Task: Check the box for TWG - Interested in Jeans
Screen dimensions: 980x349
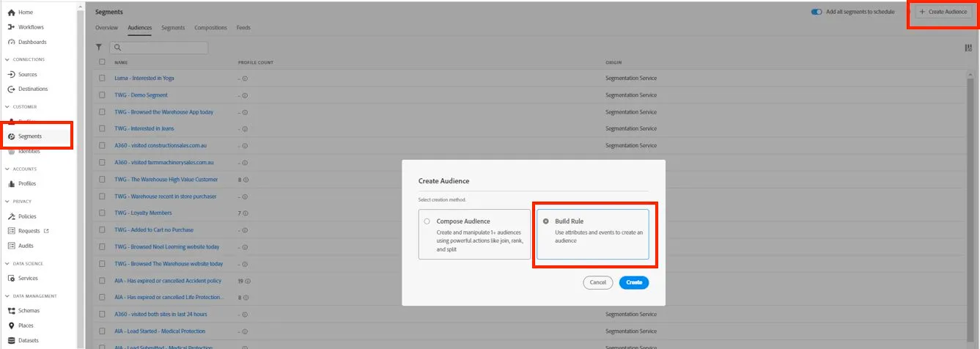Action: 102,128
